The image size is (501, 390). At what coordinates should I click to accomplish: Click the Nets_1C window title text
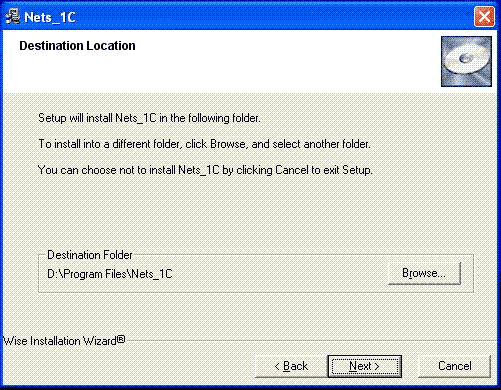coord(50,17)
